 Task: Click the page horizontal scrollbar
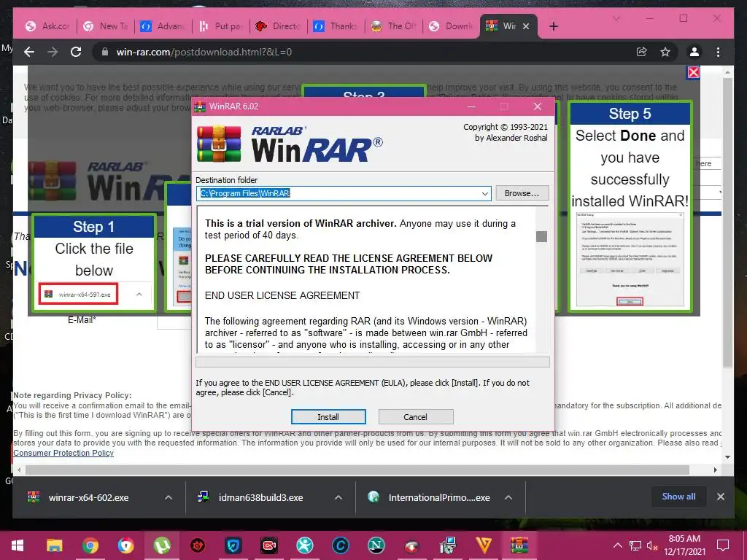click(357, 470)
